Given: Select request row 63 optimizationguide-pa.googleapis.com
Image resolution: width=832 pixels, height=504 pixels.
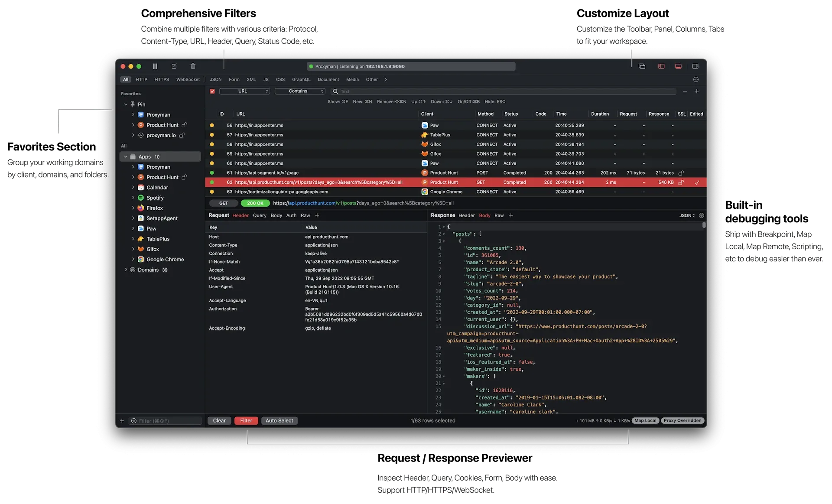Looking at the screenshot, I should (x=456, y=192).
